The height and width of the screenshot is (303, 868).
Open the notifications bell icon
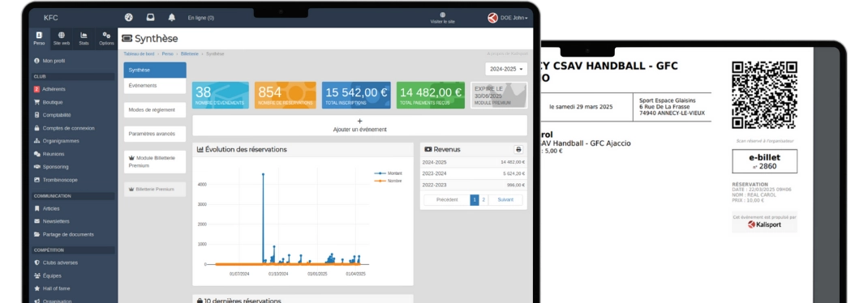pos(172,18)
